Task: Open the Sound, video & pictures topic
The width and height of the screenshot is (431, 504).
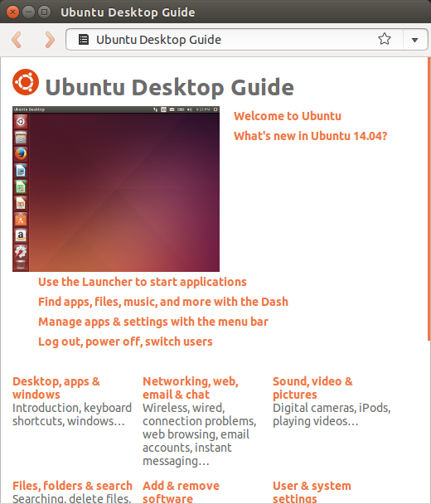Action: coord(312,388)
